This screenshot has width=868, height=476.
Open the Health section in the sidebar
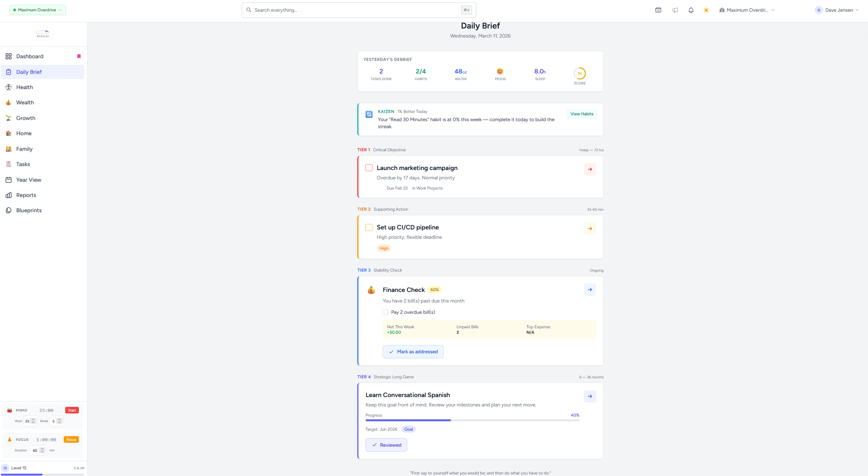[x=25, y=87]
